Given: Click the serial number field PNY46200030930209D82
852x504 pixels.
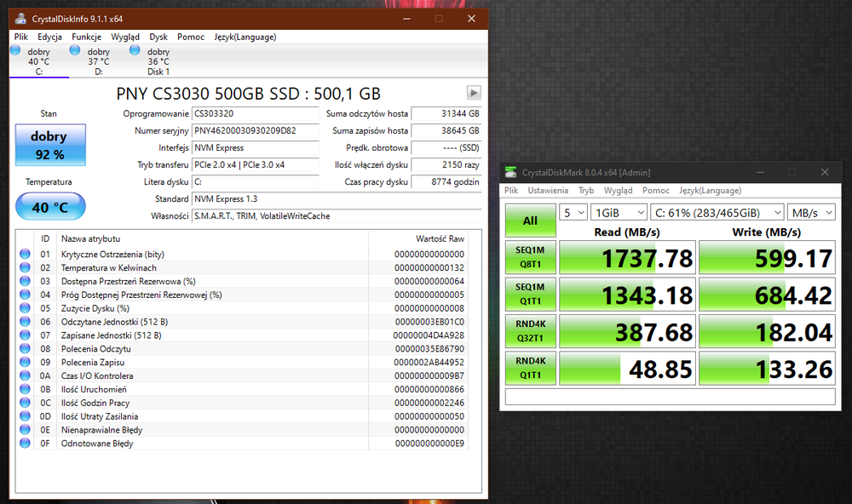Looking at the screenshot, I should [256, 130].
